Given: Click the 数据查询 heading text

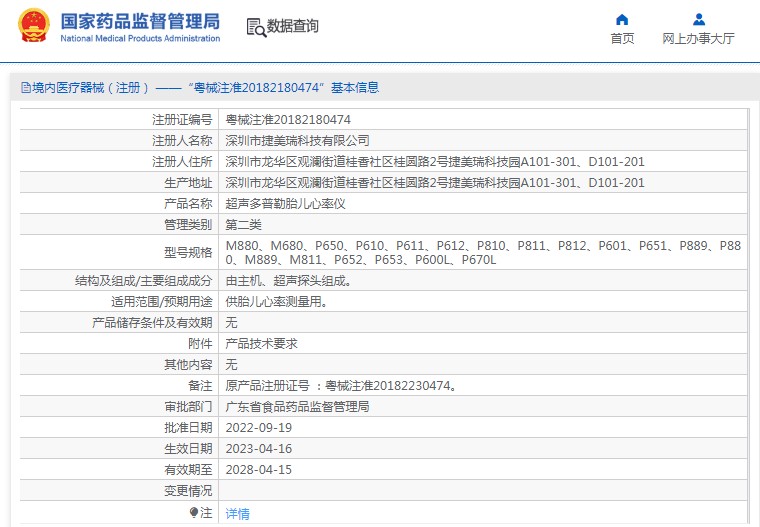Looking at the screenshot, I should point(293,26).
